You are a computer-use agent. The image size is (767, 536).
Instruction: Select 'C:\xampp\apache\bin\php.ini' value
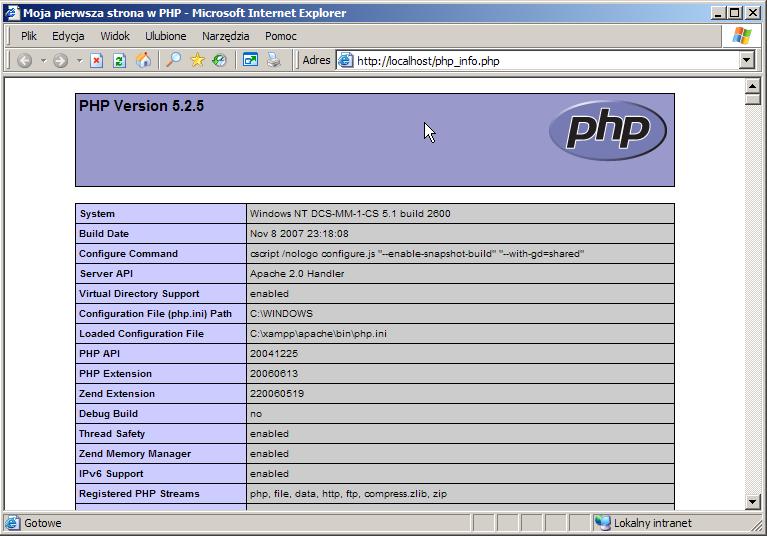[318, 334]
